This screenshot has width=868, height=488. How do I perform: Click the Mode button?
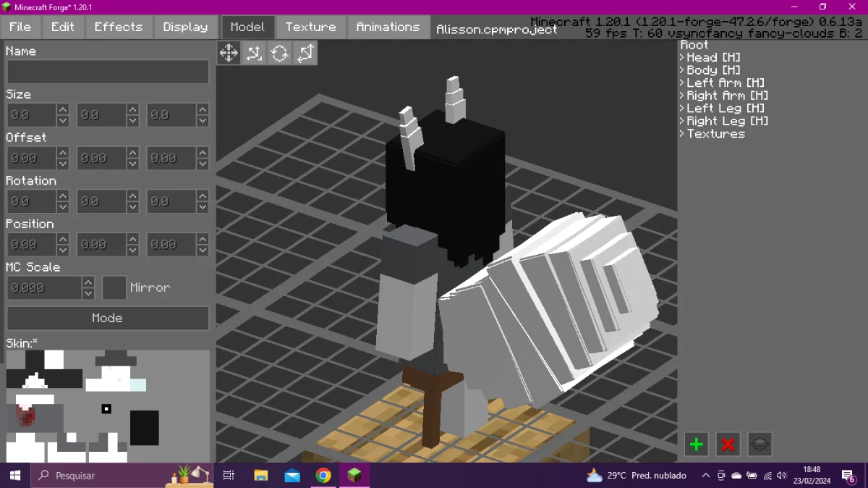[108, 318]
